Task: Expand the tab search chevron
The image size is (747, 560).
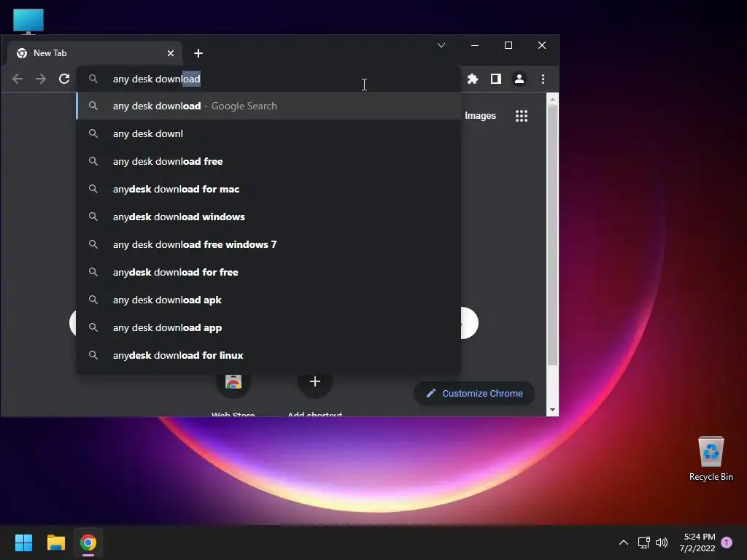Action: (x=441, y=46)
